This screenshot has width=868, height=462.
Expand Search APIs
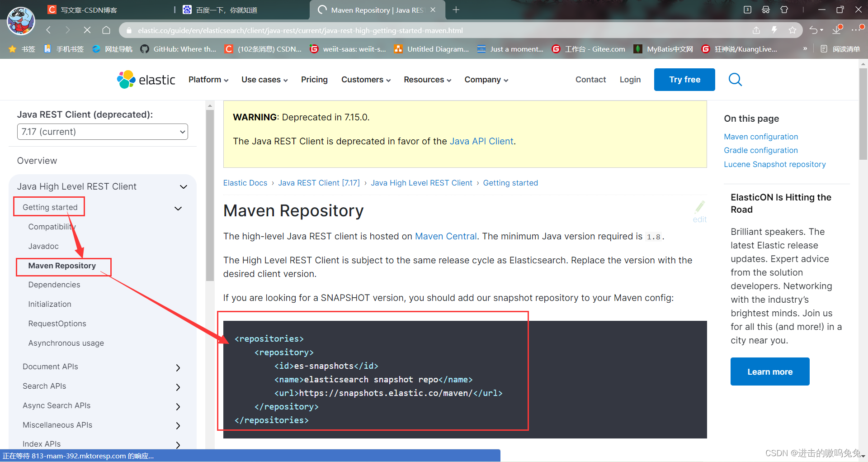pos(178,387)
